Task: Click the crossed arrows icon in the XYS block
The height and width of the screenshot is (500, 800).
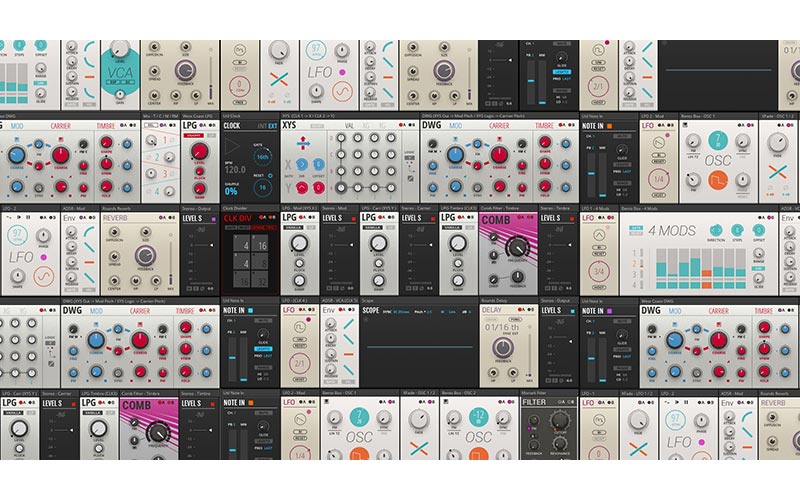Action: point(303,142)
